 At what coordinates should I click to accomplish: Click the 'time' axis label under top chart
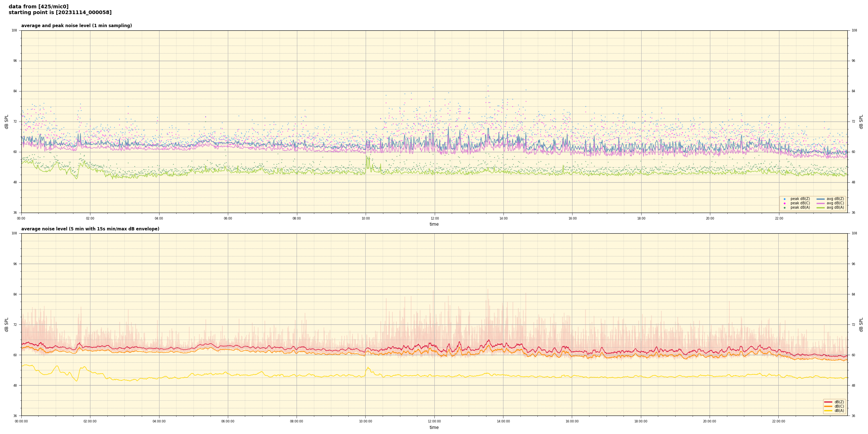[x=434, y=224]
